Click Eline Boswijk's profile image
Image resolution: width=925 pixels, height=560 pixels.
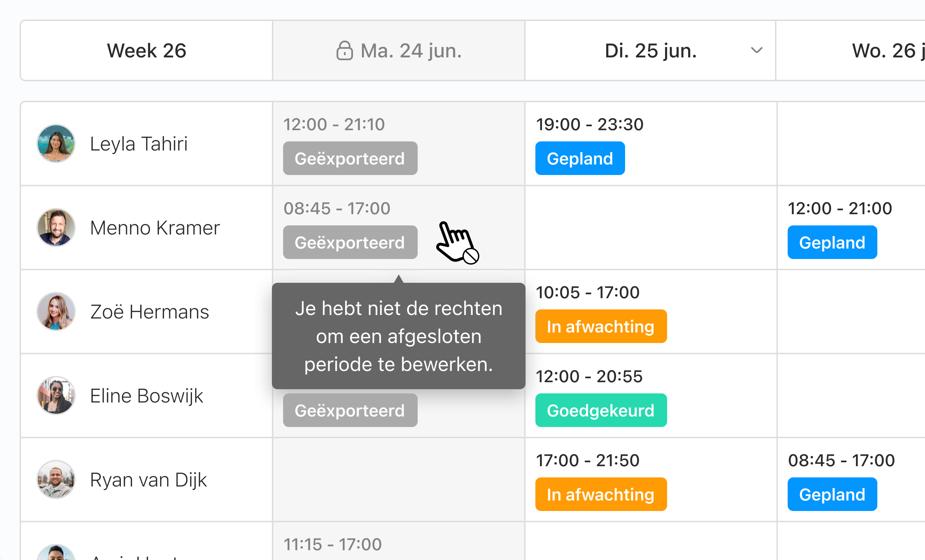click(56, 395)
